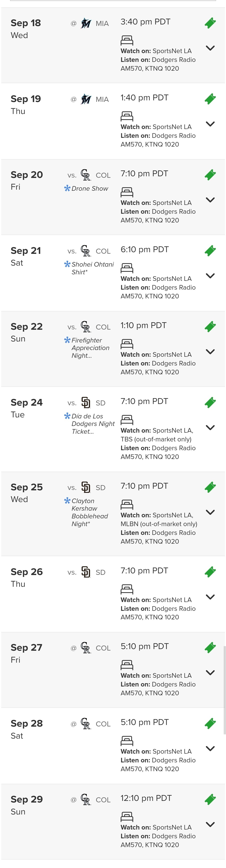The image size is (226, 868).
Task: Expand details for the Sep 18 game
Action: (210, 48)
